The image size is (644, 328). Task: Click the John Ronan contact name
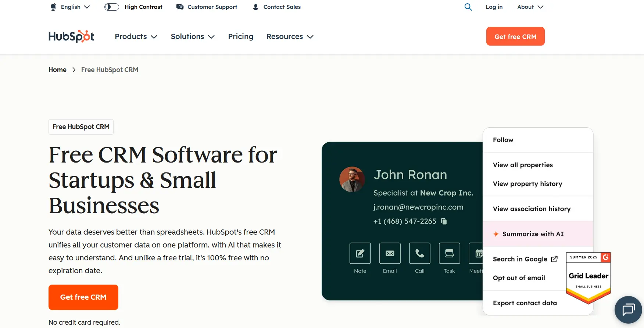[410, 175]
